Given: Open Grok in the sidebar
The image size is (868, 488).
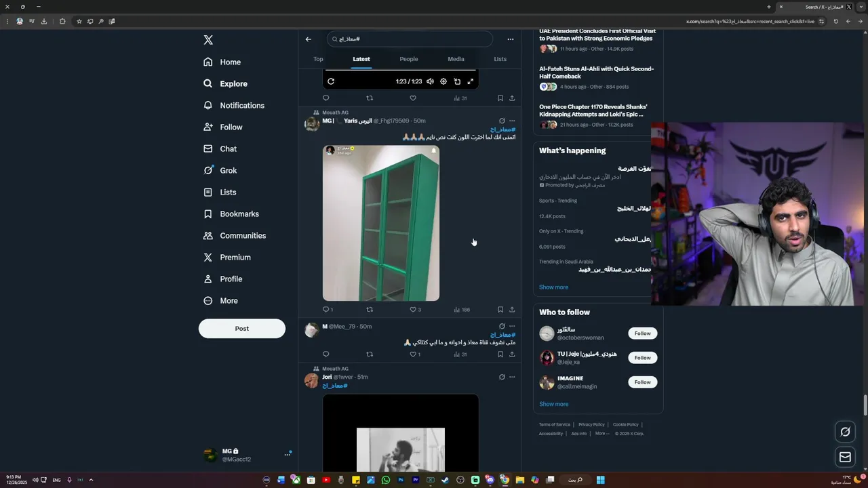Looking at the screenshot, I should coord(220,171).
